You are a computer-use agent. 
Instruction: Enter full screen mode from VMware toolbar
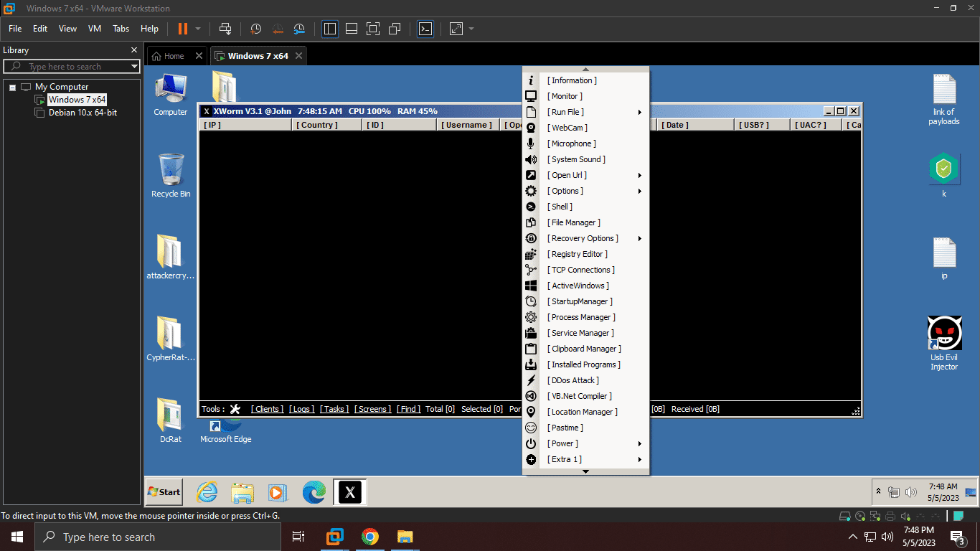[372, 29]
